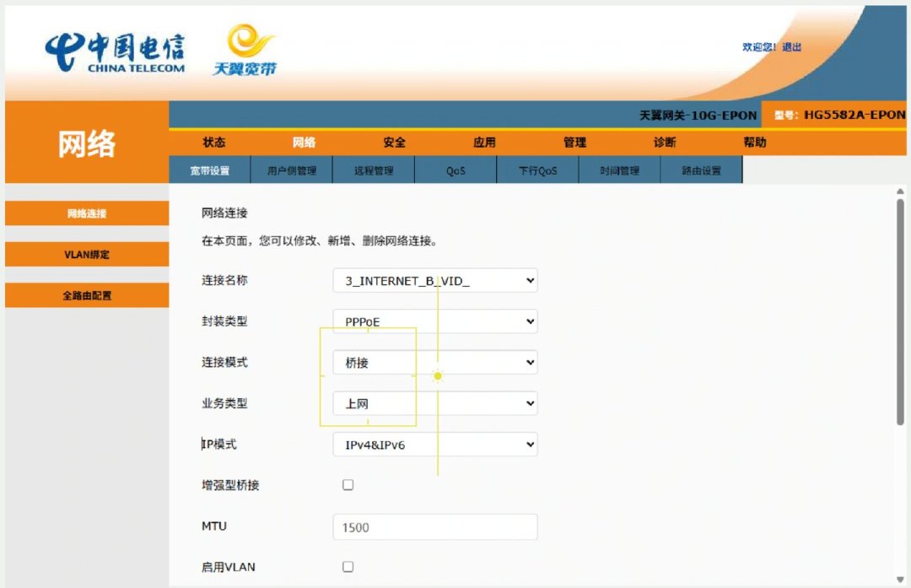The image size is (911, 588).
Task: Click the MTU input field
Action: click(435, 527)
